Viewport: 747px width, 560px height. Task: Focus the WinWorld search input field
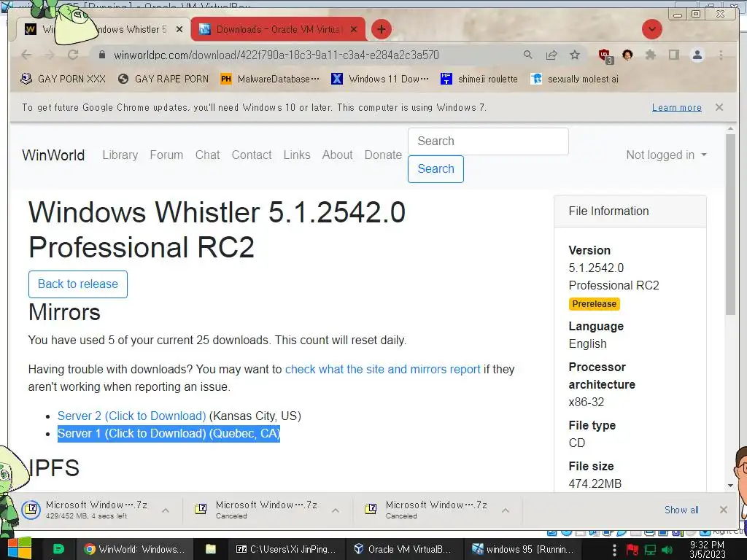pos(488,141)
